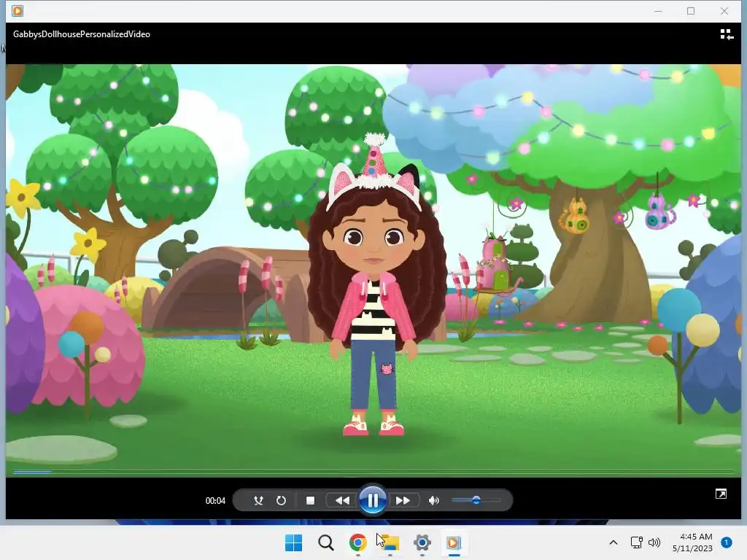Open Google Chrome from taskbar

point(357,542)
